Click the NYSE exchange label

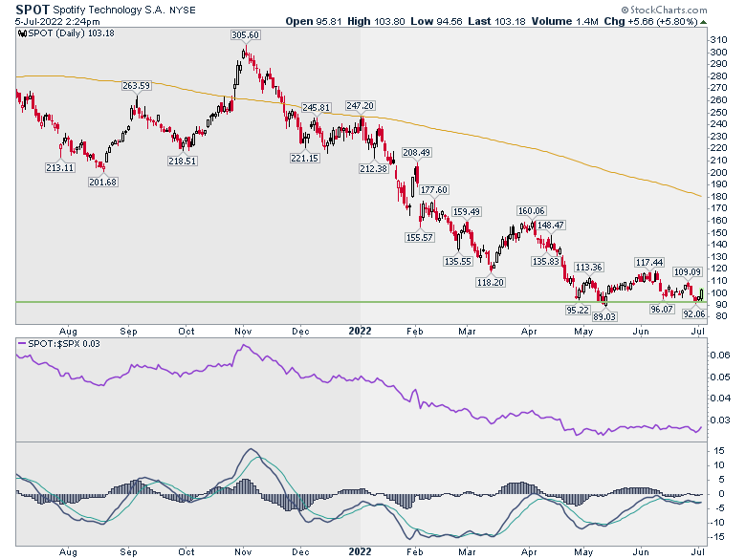(x=183, y=10)
